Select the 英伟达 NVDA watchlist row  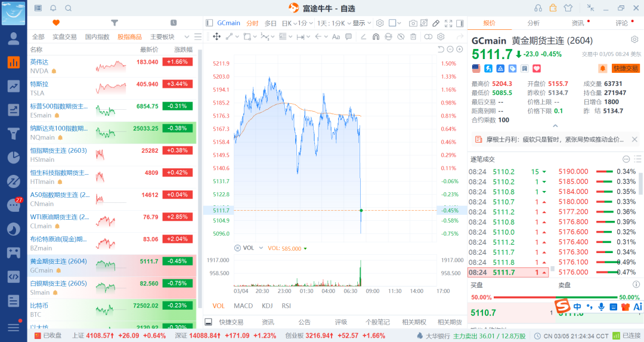point(112,66)
